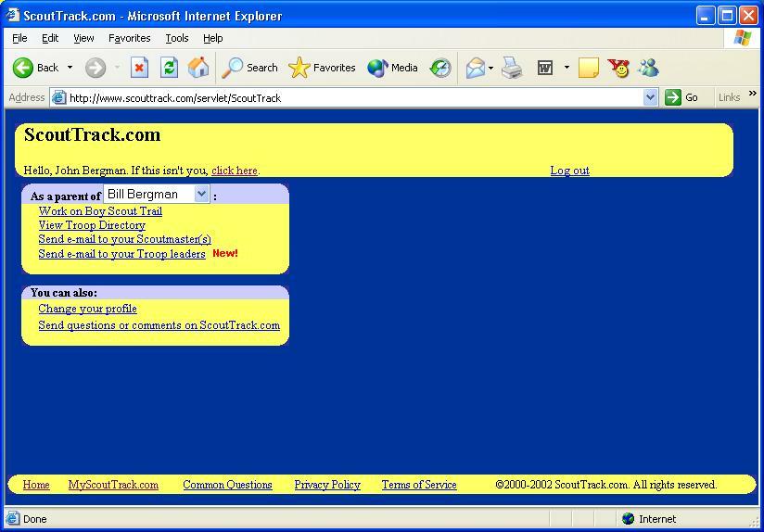
Task: Open the View menu
Action: [83, 38]
